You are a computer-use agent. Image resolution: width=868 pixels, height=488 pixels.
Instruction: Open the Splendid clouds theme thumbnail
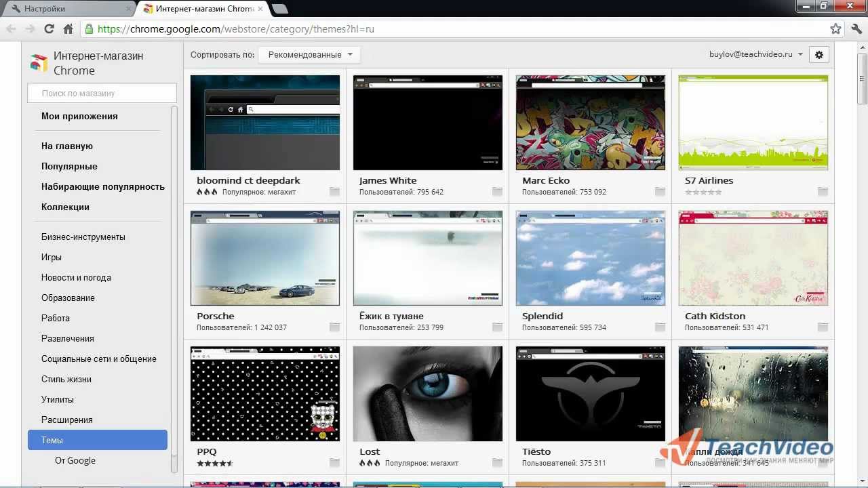click(x=591, y=258)
